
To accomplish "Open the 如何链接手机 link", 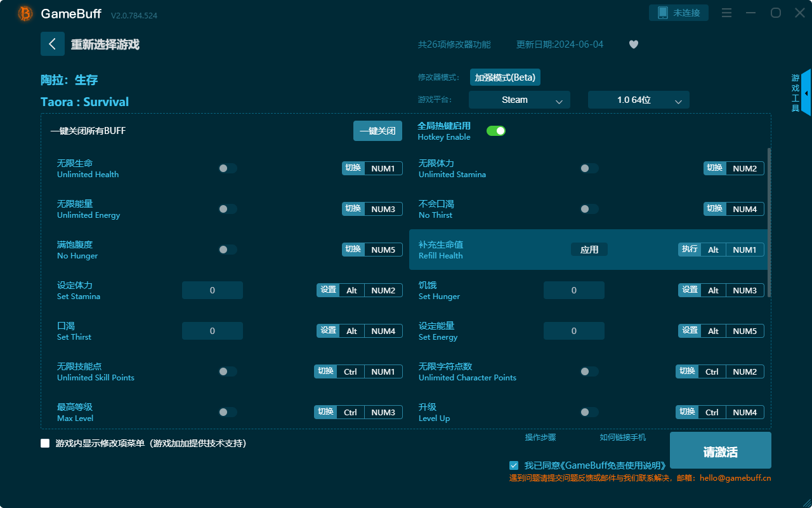I will (x=622, y=438).
